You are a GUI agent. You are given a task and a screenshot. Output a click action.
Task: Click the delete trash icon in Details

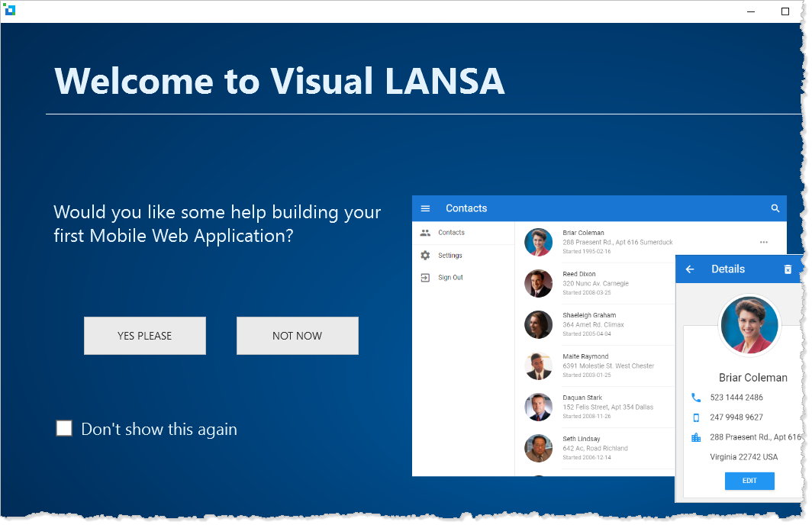pyautogui.click(x=788, y=269)
